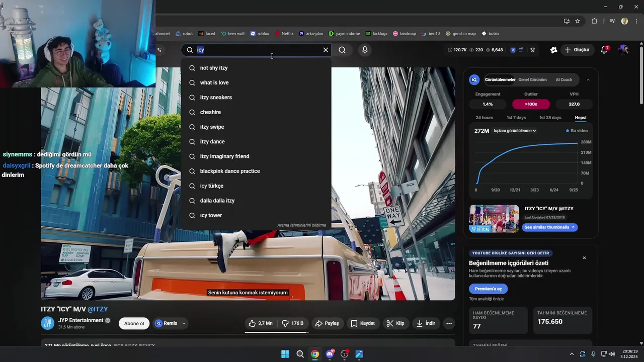Screen dimensions: 644x362
Task: Open the account avatar menu on YouTube
Action: click(624, 50)
